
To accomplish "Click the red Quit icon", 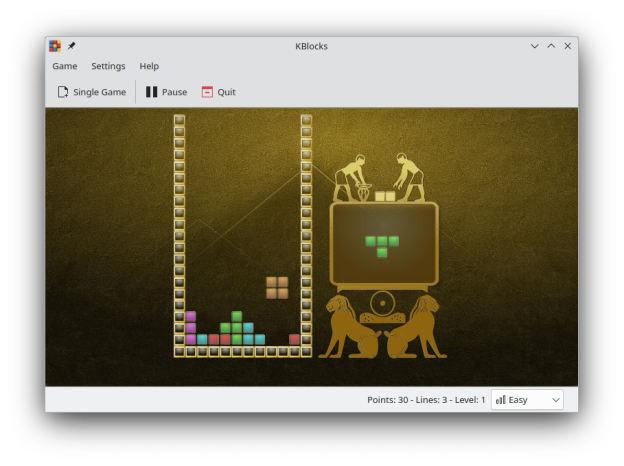I will pyautogui.click(x=207, y=92).
